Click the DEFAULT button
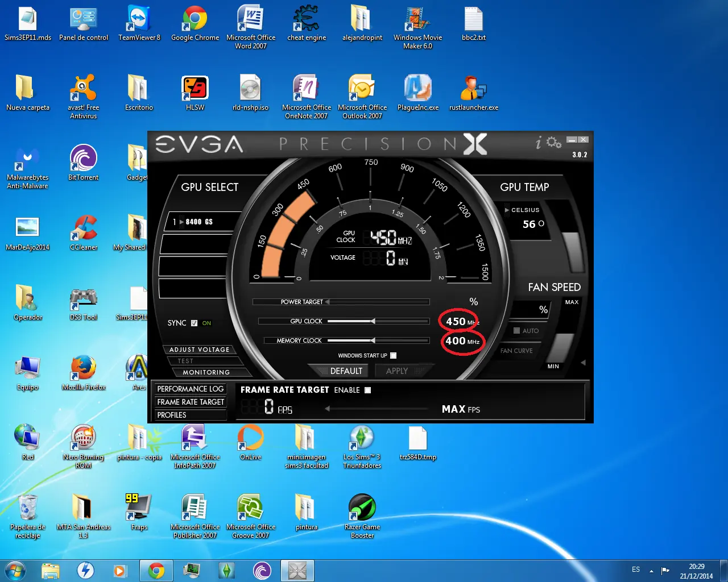 tap(340, 371)
